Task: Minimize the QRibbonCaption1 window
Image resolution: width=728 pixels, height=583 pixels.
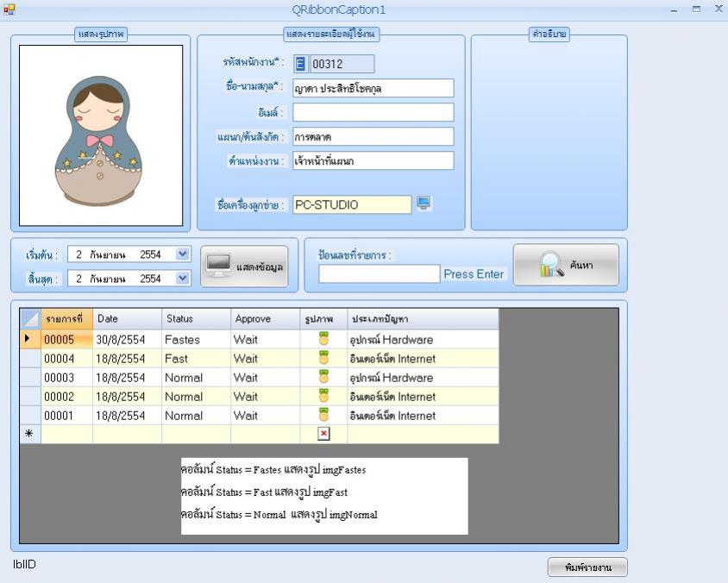Action: click(x=675, y=9)
